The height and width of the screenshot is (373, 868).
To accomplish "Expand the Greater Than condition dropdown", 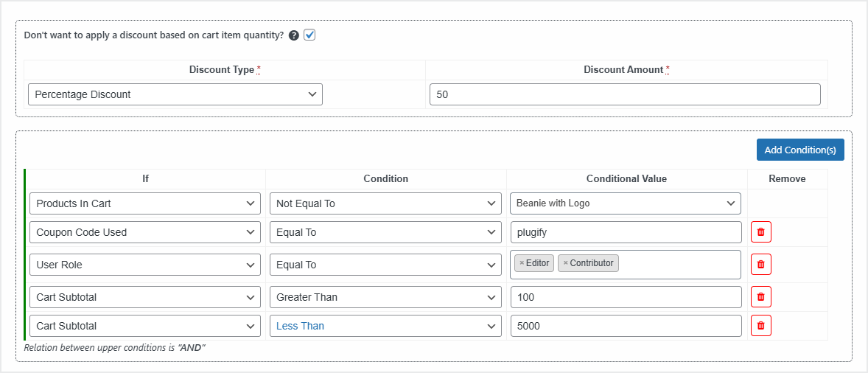I will [x=385, y=297].
